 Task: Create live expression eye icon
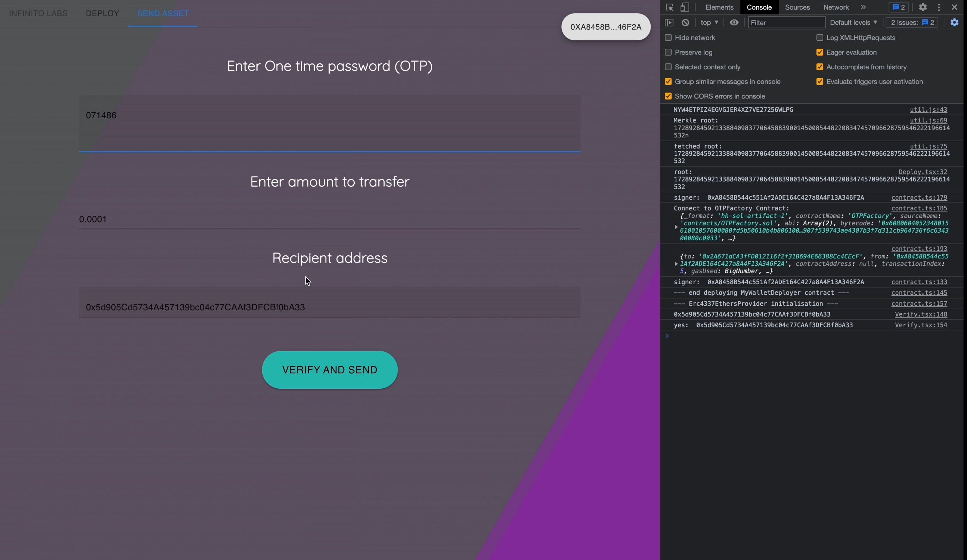734,23
